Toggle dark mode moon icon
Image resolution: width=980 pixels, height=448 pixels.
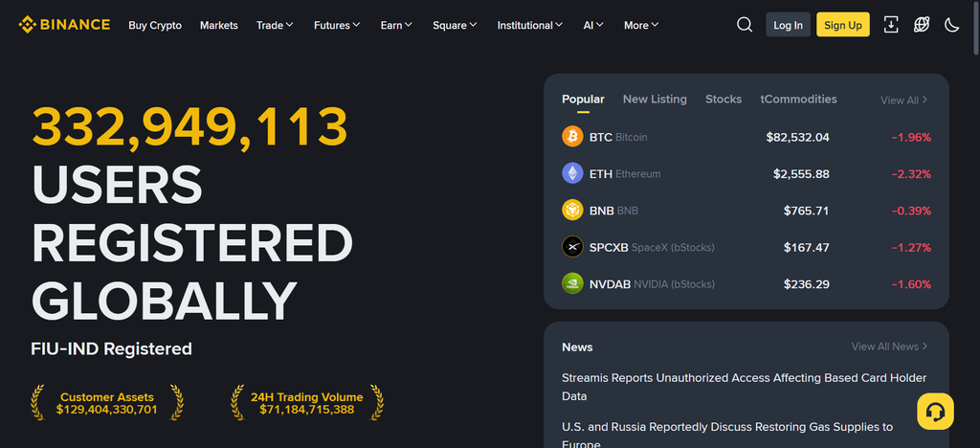pyautogui.click(x=952, y=25)
